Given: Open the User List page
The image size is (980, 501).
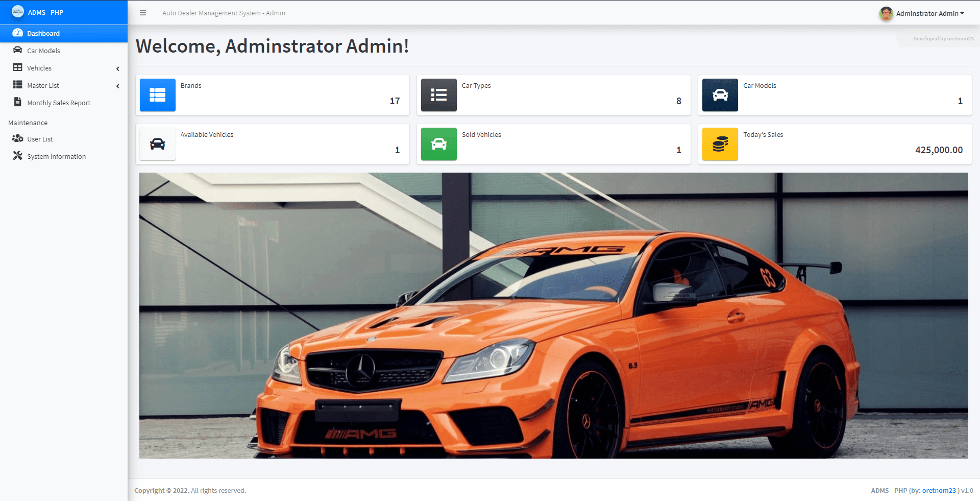Looking at the screenshot, I should (64, 139).
